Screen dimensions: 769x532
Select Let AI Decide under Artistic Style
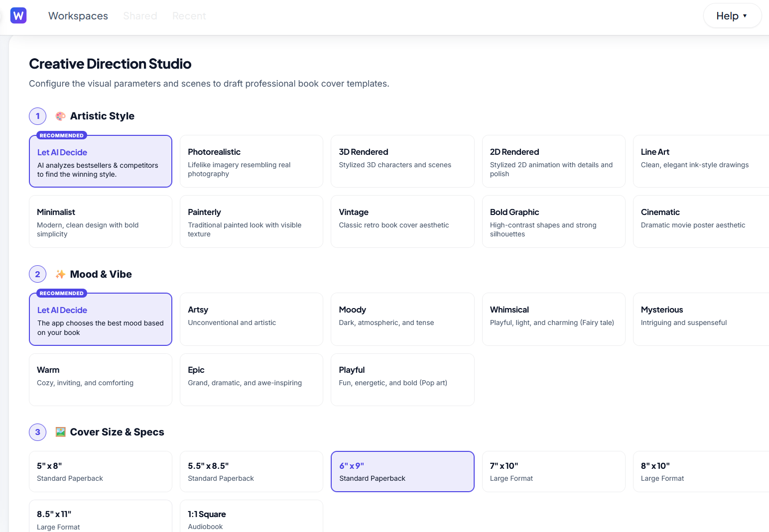(101, 161)
